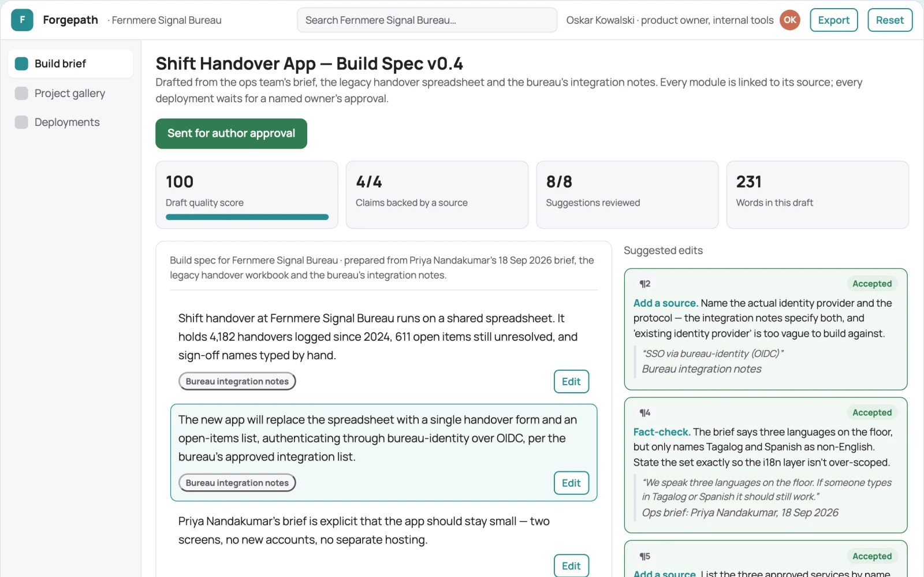Image resolution: width=924 pixels, height=577 pixels.
Task: Click the Export button
Action: pos(833,20)
